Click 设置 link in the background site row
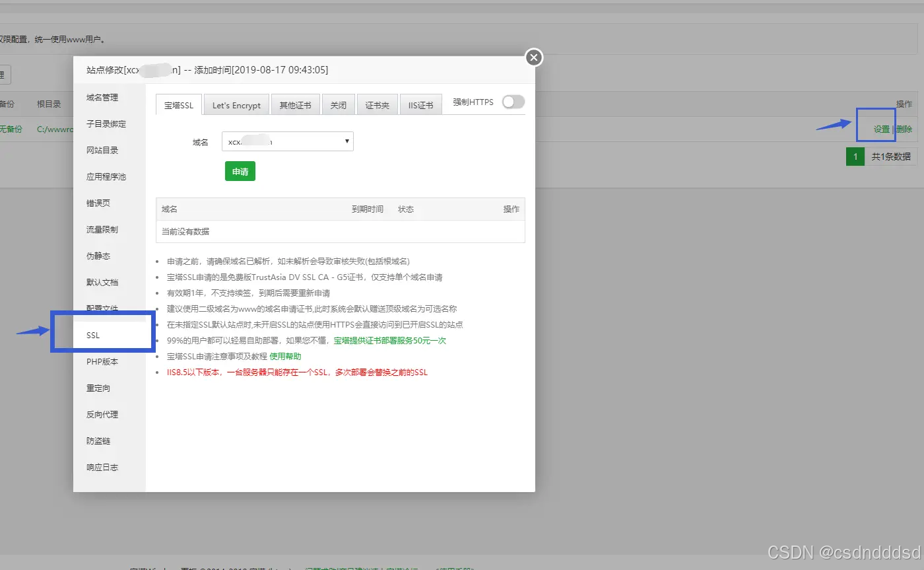924x570 pixels. 882,129
